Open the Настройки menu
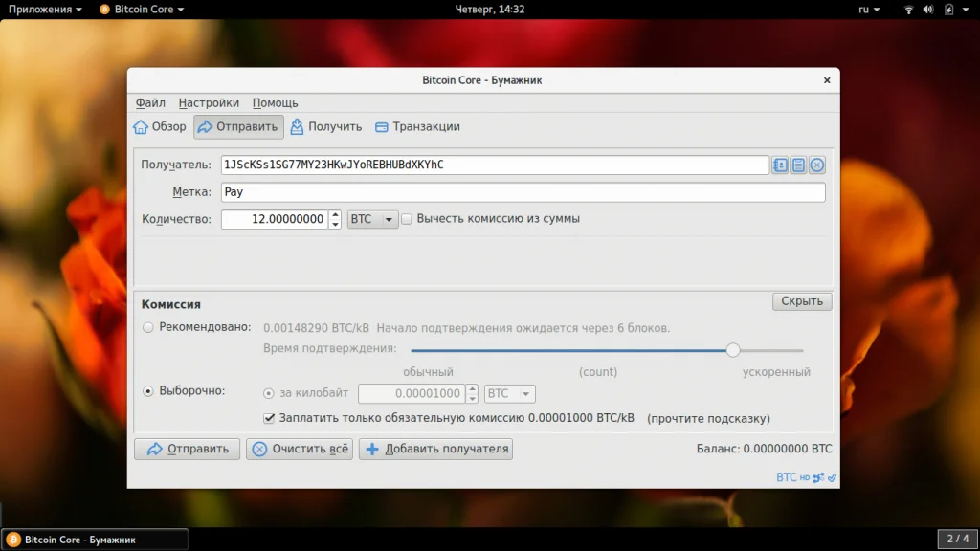The height and width of the screenshot is (551, 980). click(x=209, y=103)
